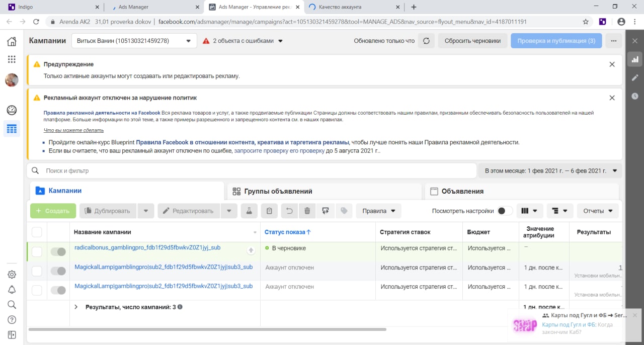The width and height of the screenshot is (644, 345).
Task: Close the 'Предупреждение' warning banner
Action: click(x=612, y=64)
